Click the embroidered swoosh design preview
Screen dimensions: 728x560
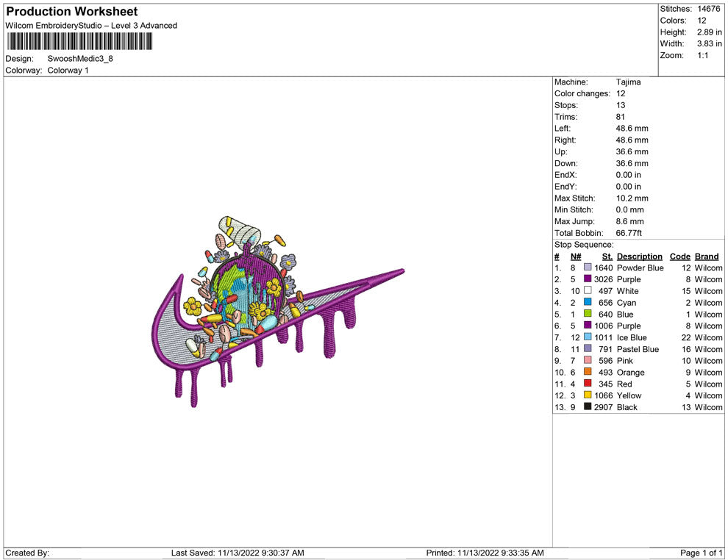coord(278,312)
